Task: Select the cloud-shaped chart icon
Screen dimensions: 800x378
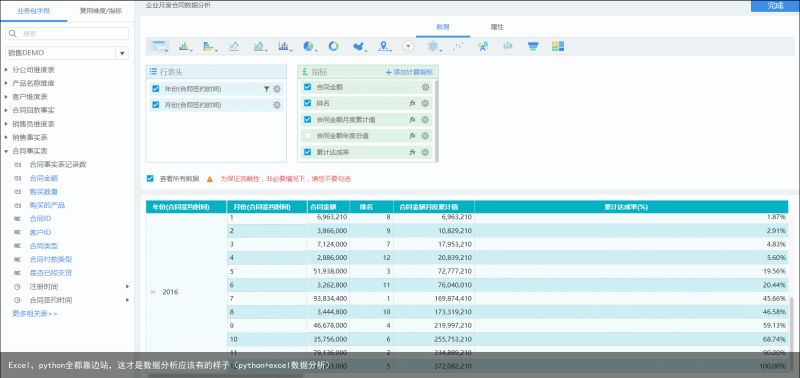Action: click(x=508, y=46)
